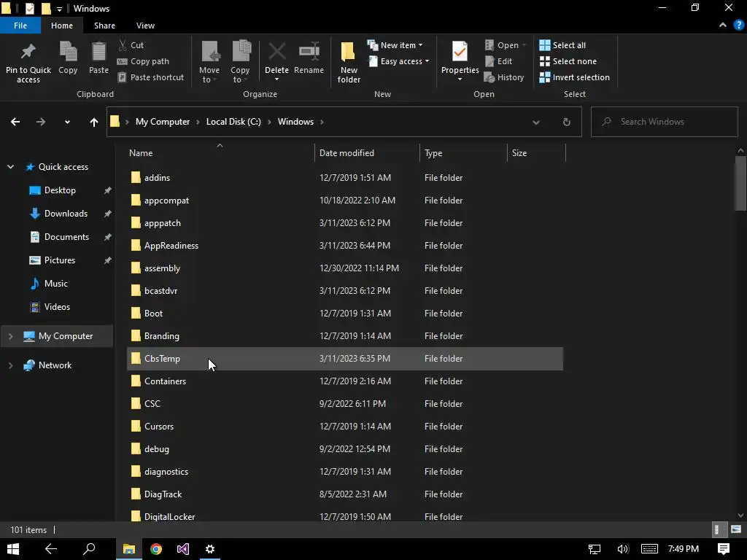Open Visual Studio from taskbar
747x560 pixels.
pyautogui.click(x=183, y=549)
